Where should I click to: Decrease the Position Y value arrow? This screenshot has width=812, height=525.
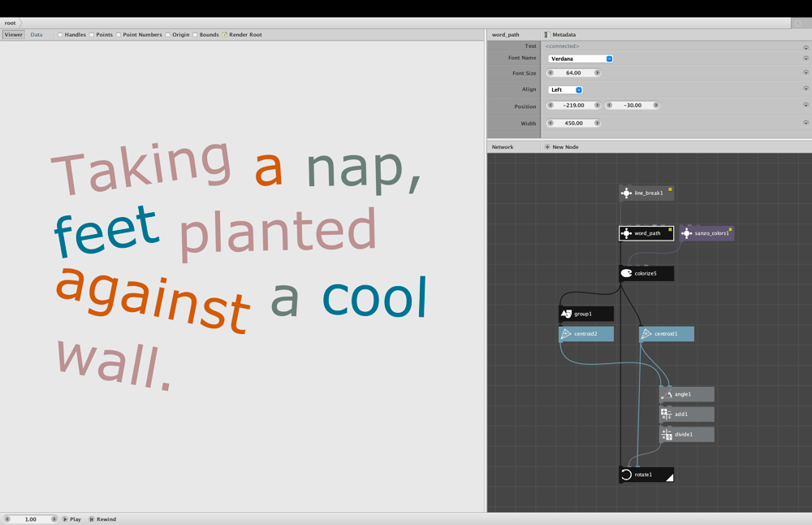(610, 105)
